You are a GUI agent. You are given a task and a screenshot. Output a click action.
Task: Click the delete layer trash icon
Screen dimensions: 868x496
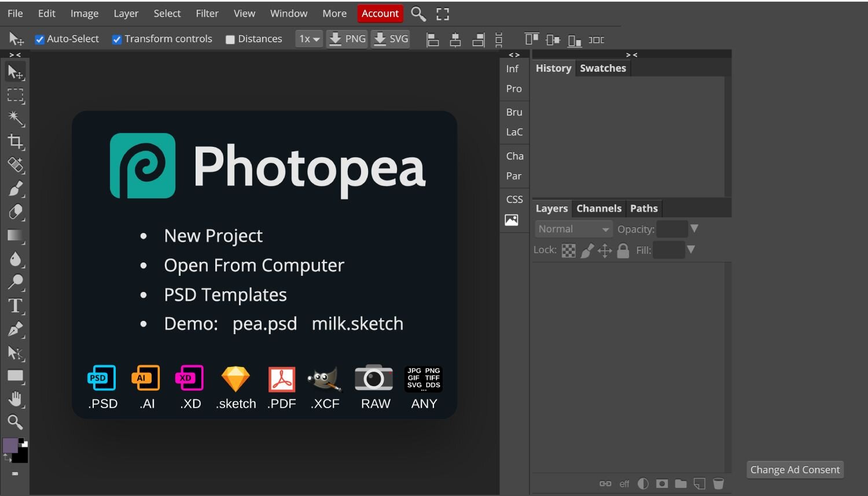(x=718, y=484)
